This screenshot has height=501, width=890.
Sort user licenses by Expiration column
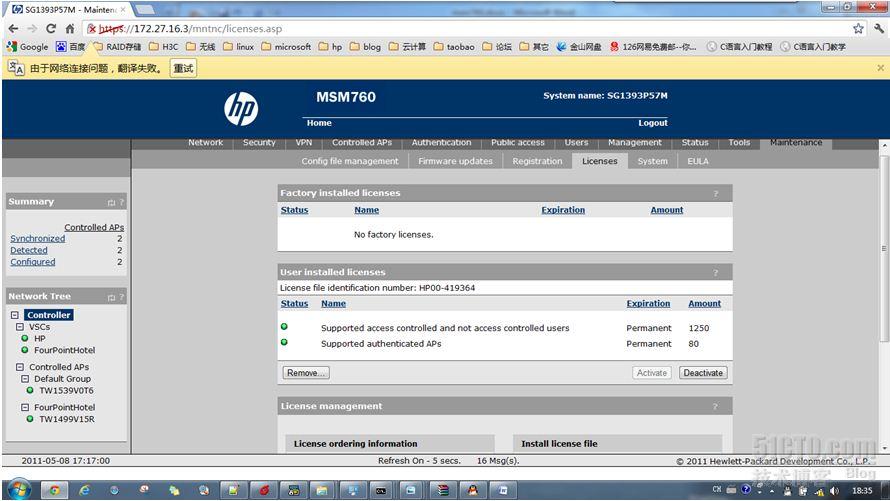(x=648, y=304)
